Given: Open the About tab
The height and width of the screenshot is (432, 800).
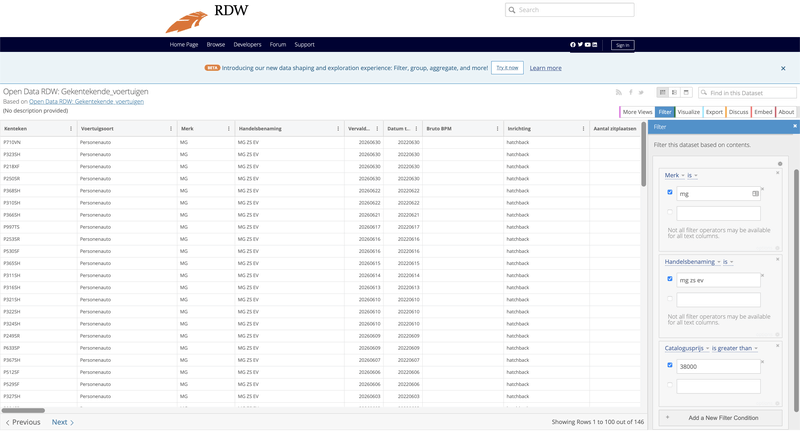Looking at the screenshot, I should 786,112.
